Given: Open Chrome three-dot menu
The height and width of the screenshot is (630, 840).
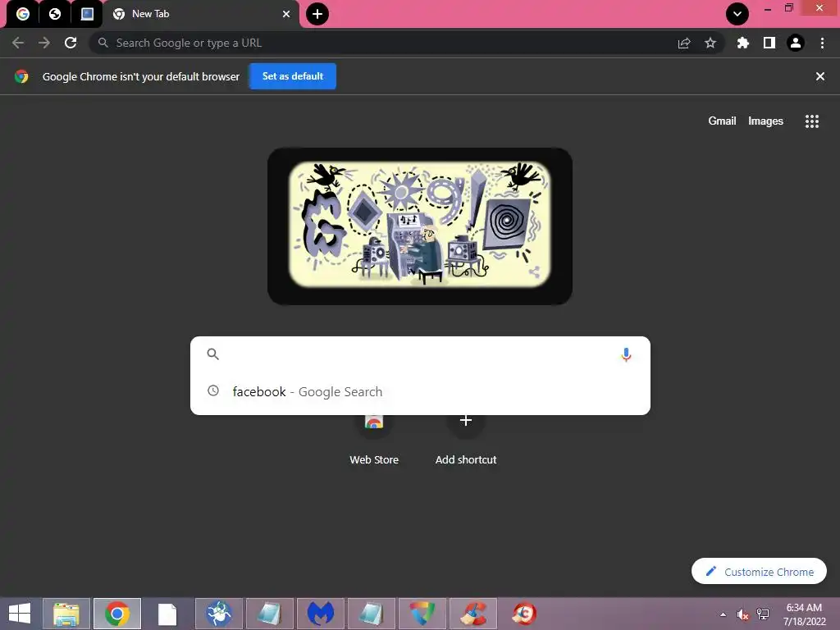Looking at the screenshot, I should (x=822, y=43).
